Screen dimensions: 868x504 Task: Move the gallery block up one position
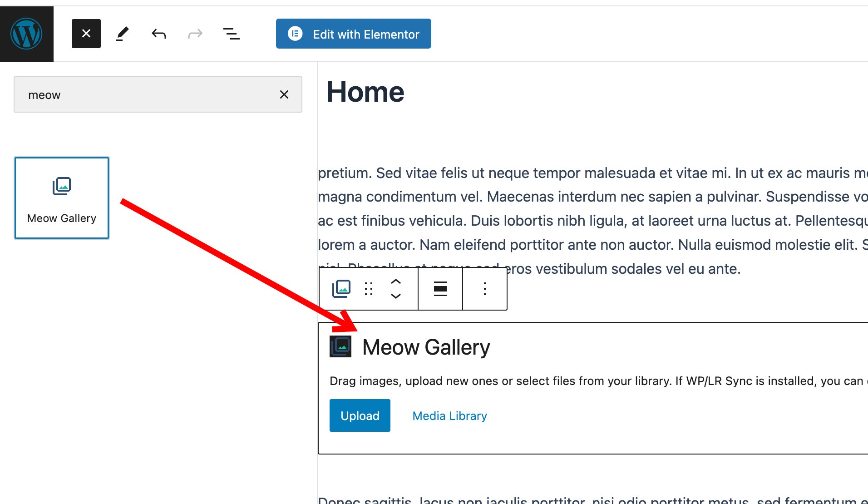tap(396, 282)
